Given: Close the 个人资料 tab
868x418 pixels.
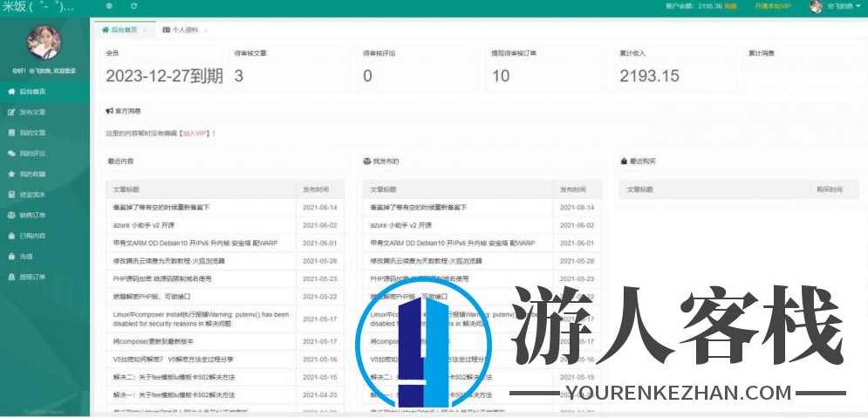Looking at the screenshot, I should (x=205, y=30).
